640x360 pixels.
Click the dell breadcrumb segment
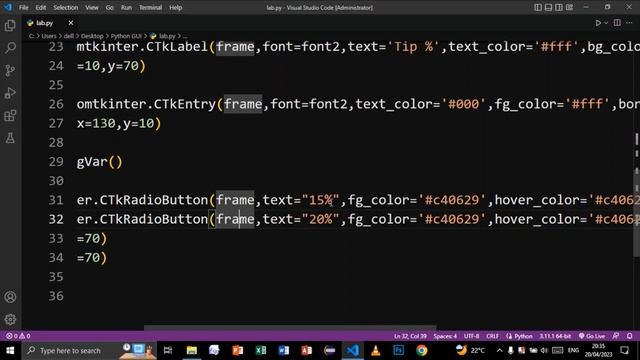(69, 36)
